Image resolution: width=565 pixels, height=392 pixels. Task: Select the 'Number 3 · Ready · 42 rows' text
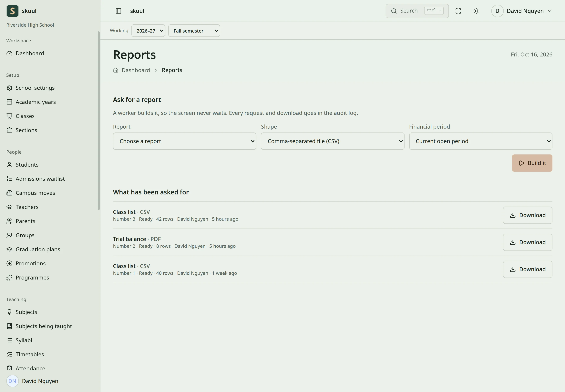[x=143, y=219]
